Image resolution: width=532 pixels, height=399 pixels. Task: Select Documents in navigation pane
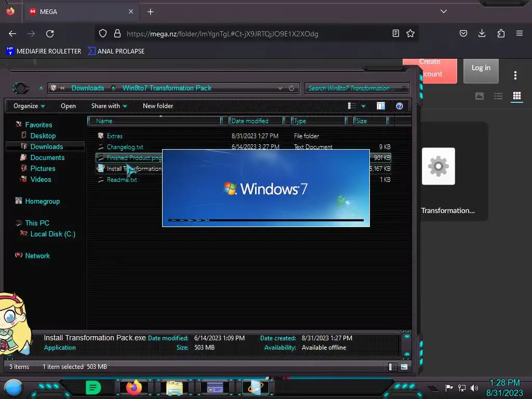(47, 157)
